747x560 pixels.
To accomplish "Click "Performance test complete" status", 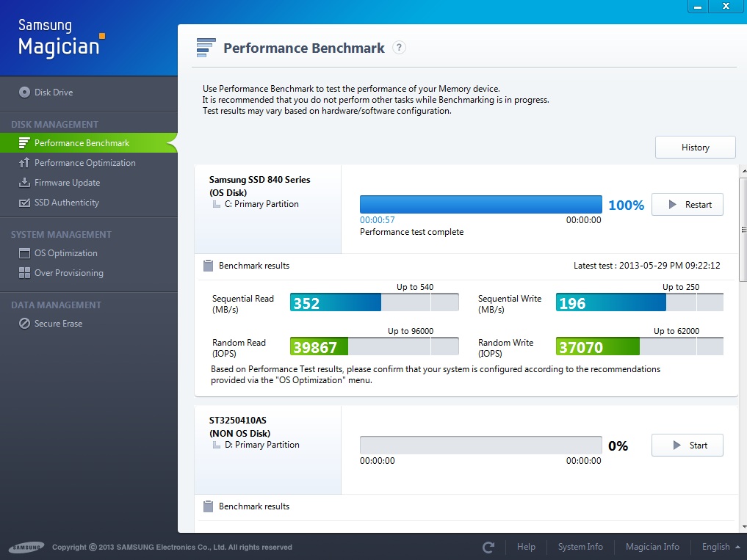I will (x=411, y=232).
